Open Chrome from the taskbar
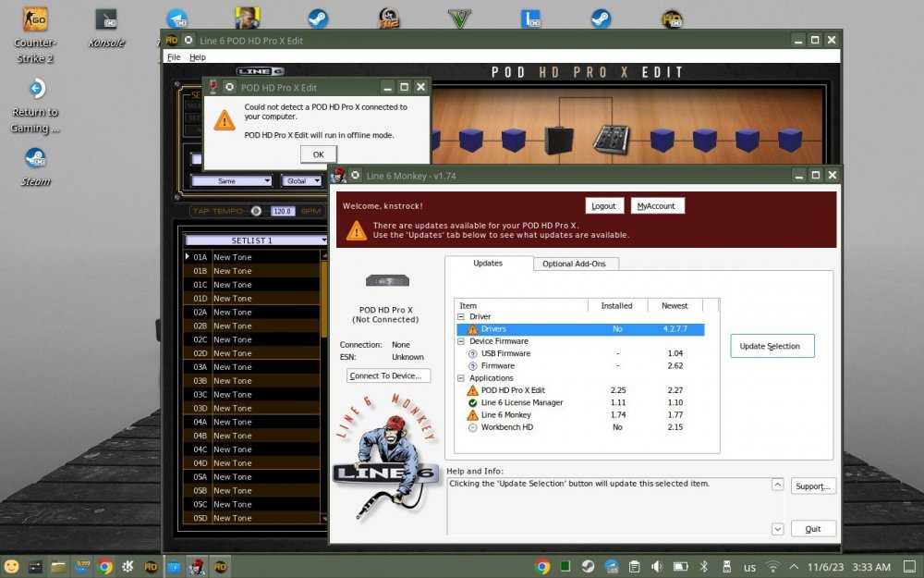The image size is (924, 578). click(105, 566)
